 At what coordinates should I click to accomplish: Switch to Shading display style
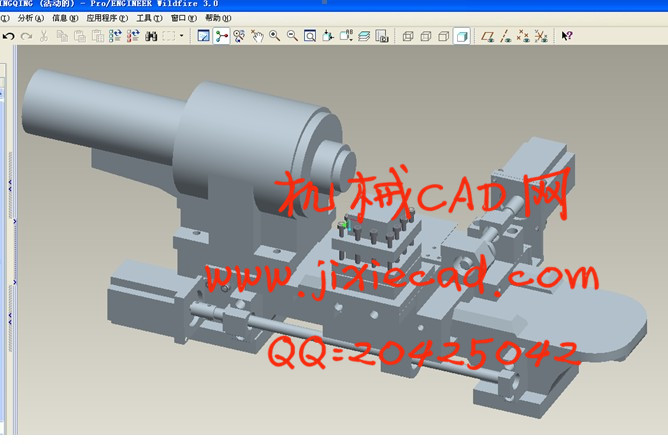(462, 36)
